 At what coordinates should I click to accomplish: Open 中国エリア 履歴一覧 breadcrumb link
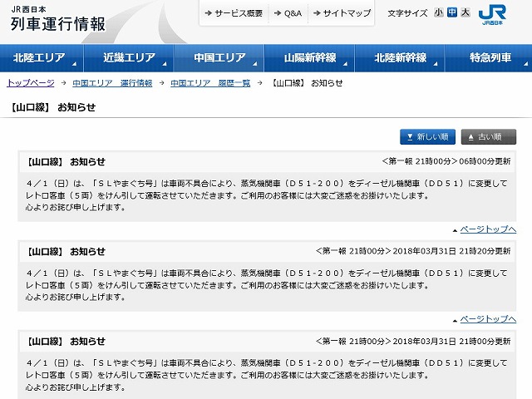(x=210, y=83)
